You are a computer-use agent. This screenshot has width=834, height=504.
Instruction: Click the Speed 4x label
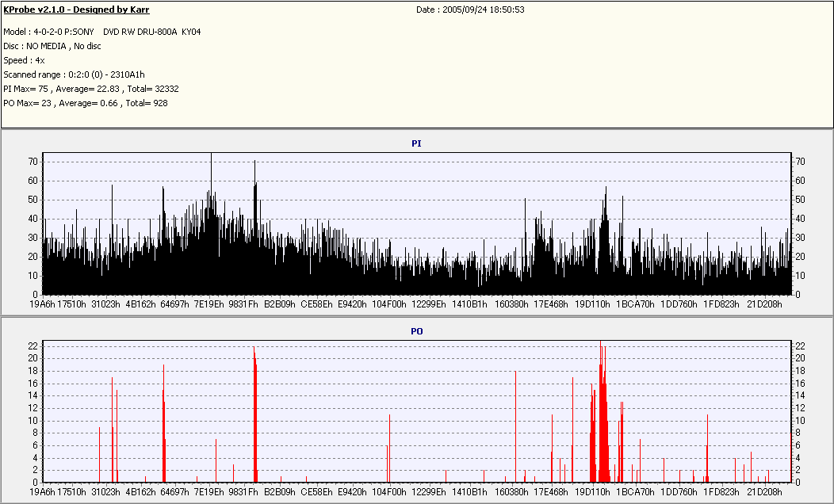(x=23, y=60)
